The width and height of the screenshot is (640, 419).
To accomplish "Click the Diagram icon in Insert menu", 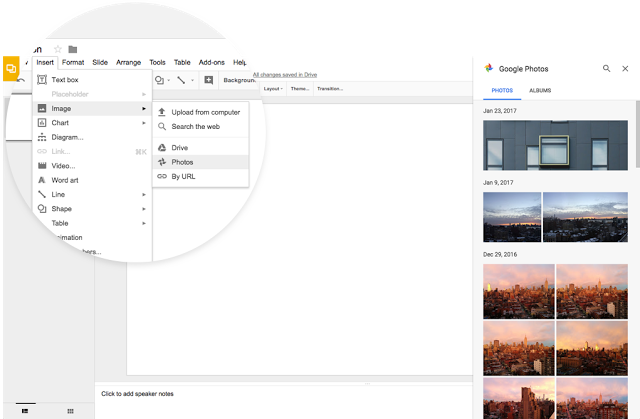I will click(42, 137).
